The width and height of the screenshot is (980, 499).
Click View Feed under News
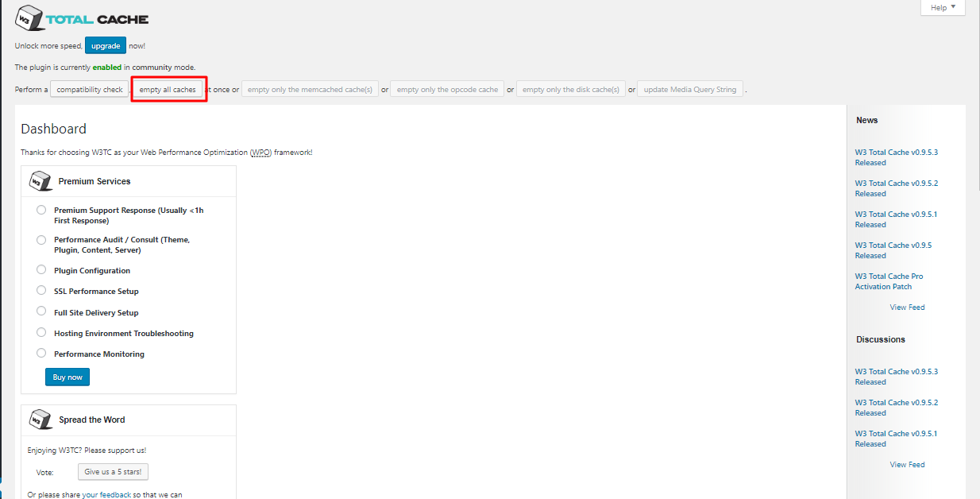[x=907, y=308]
